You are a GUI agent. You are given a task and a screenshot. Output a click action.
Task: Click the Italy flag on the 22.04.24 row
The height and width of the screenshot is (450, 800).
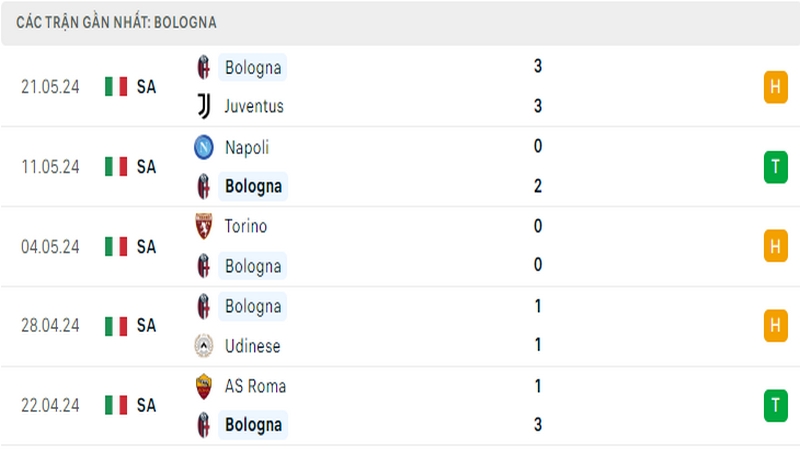click(116, 405)
